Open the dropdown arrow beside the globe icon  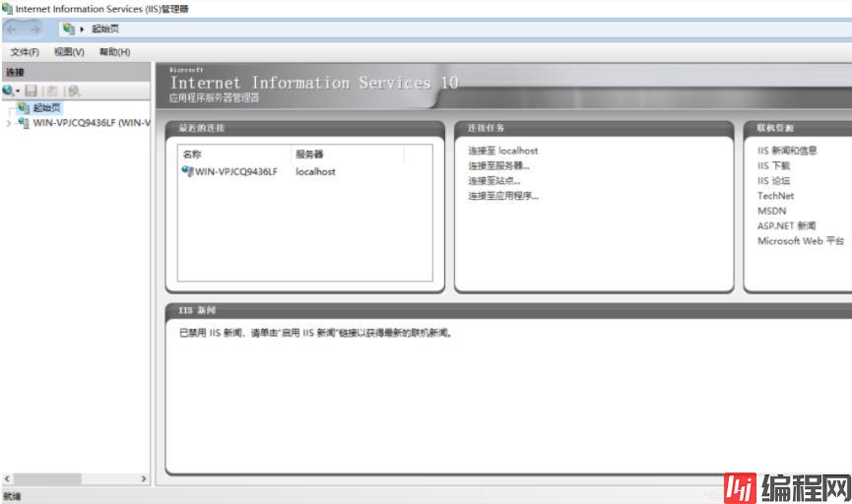[x=18, y=92]
